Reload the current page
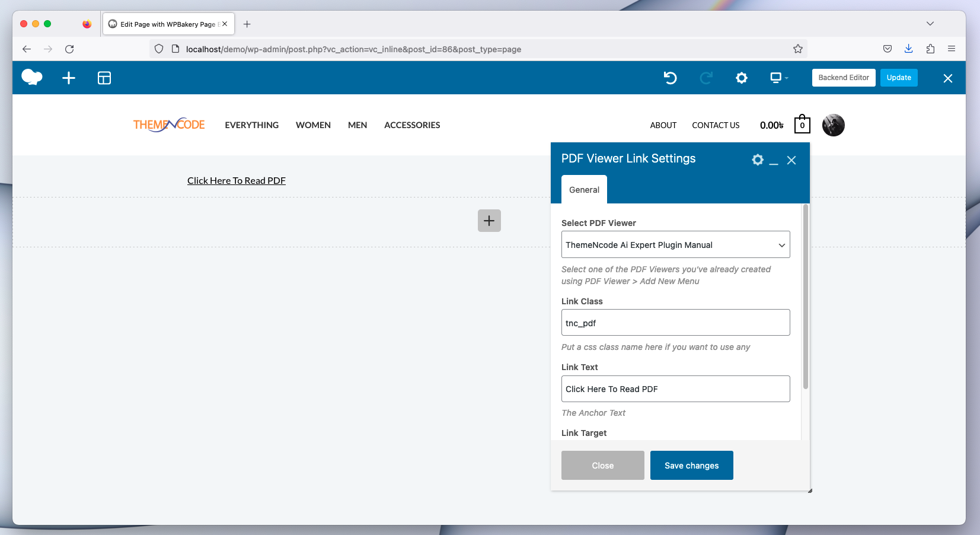 click(x=69, y=49)
